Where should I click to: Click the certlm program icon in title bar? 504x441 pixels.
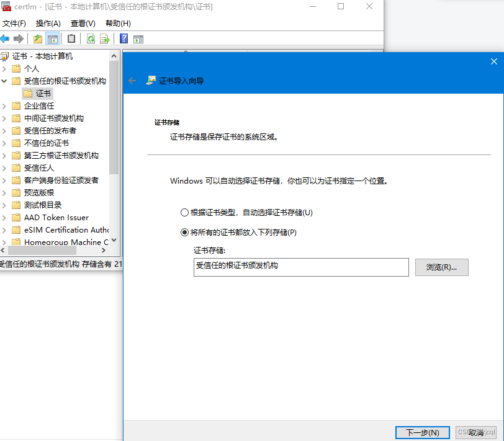click(6, 7)
